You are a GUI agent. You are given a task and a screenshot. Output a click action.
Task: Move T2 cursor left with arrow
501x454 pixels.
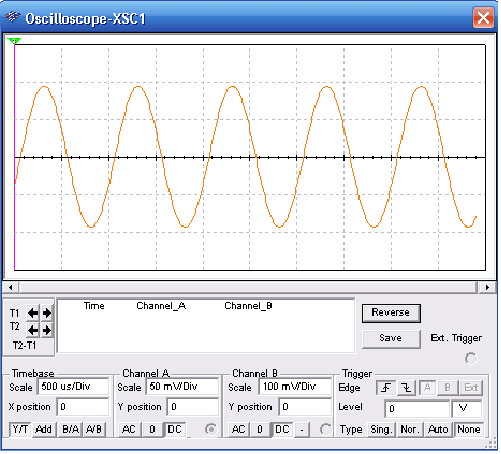pyautogui.click(x=33, y=330)
